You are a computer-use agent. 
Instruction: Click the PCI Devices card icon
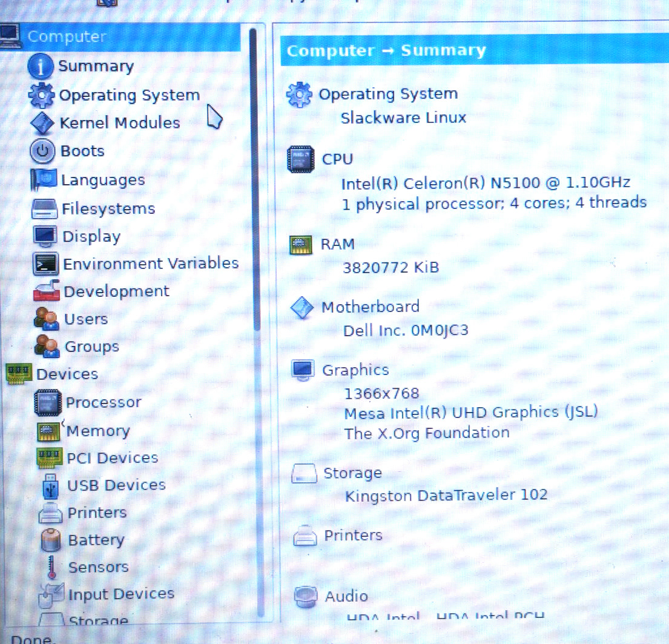pos(50,458)
